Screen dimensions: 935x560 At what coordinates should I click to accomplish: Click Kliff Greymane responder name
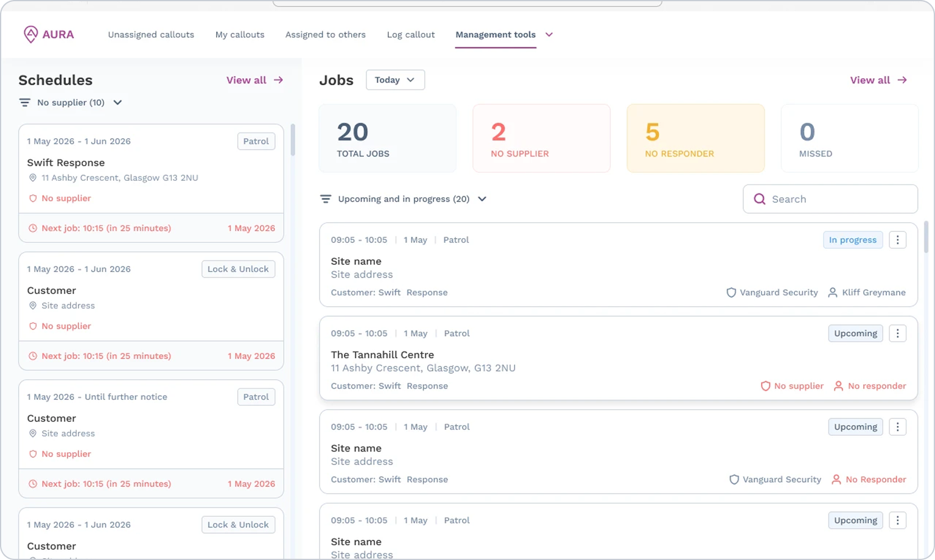tap(874, 293)
